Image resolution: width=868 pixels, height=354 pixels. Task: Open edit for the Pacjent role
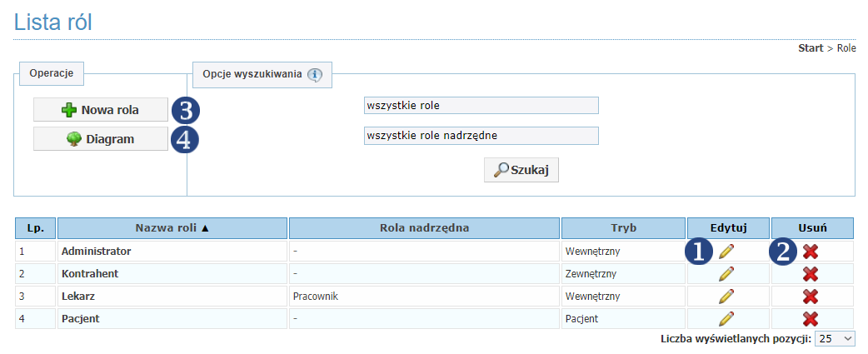pyautogui.click(x=726, y=318)
